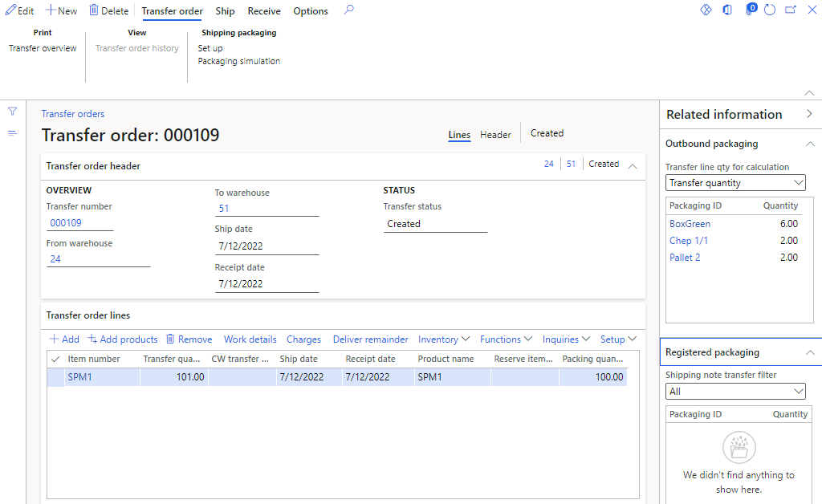
Task: Collapse the Outbound packaging section
Action: [x=809, y=143]
